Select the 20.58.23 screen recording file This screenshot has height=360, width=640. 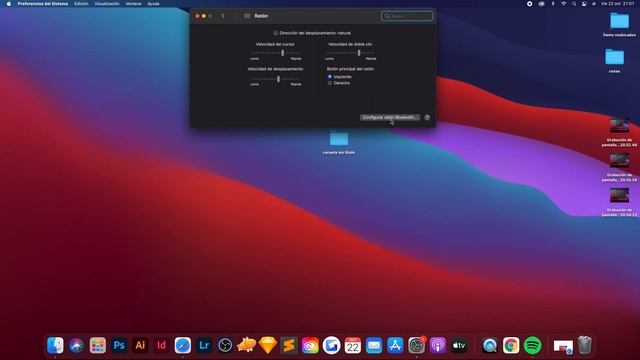click(619, 202)
